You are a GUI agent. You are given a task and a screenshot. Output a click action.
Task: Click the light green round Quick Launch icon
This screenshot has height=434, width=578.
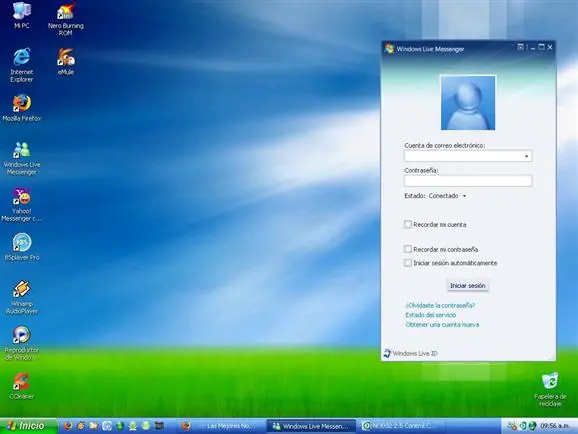pyautogui.click(x=146, y=426)
